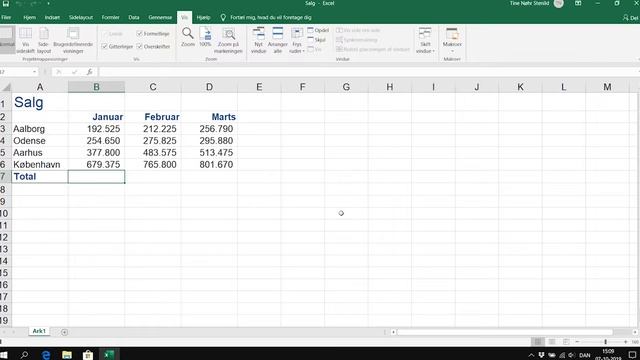
Task: Click the Insert Function fx icon
Action: pos(89,72)
